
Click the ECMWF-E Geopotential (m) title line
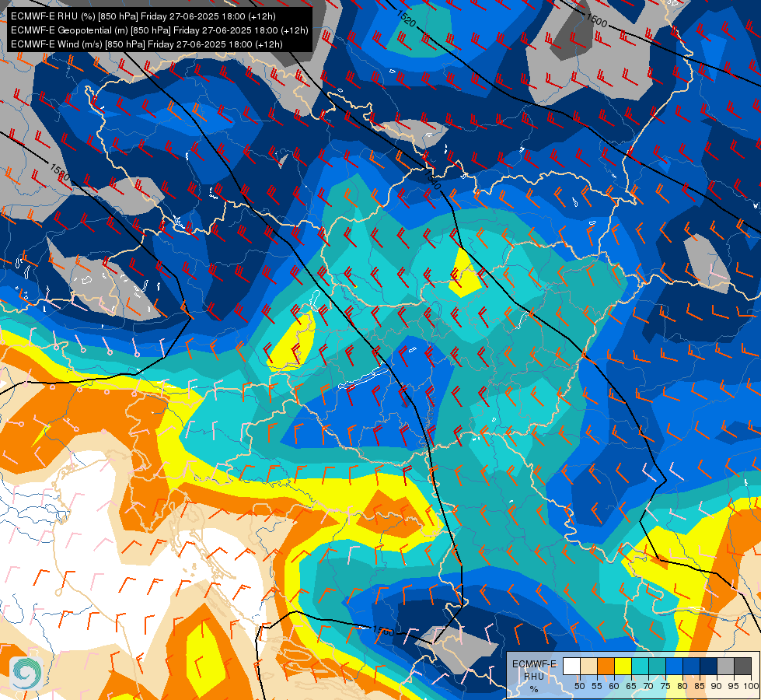pos(159,30)
